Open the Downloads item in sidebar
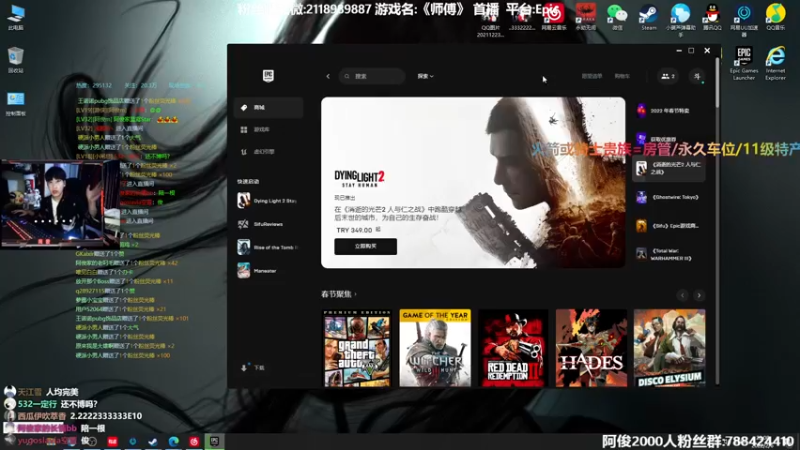The height and width of the screenshot is (450, 800). [x=254, y=367]
